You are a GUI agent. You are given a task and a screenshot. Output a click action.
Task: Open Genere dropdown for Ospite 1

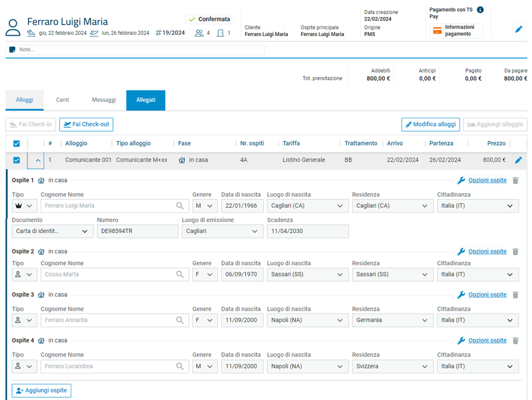tap(205, 206)
